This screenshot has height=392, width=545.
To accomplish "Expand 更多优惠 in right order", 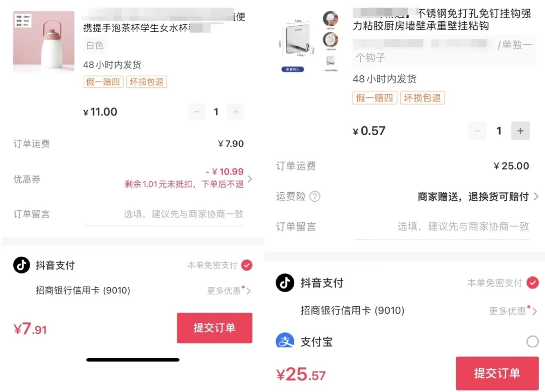I will 513,311.
